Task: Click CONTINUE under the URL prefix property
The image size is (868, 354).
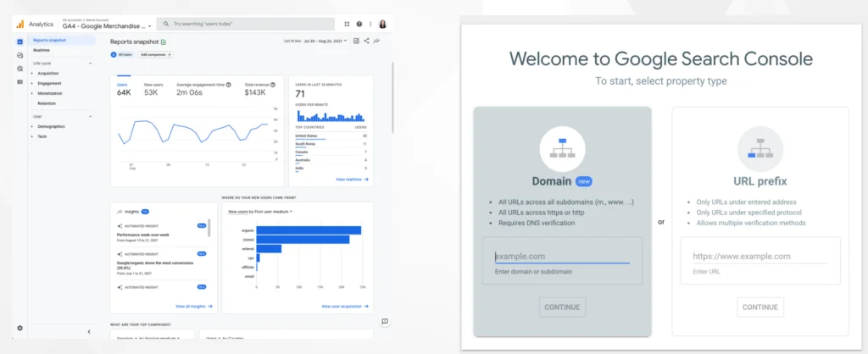Action: pos(760,307)
